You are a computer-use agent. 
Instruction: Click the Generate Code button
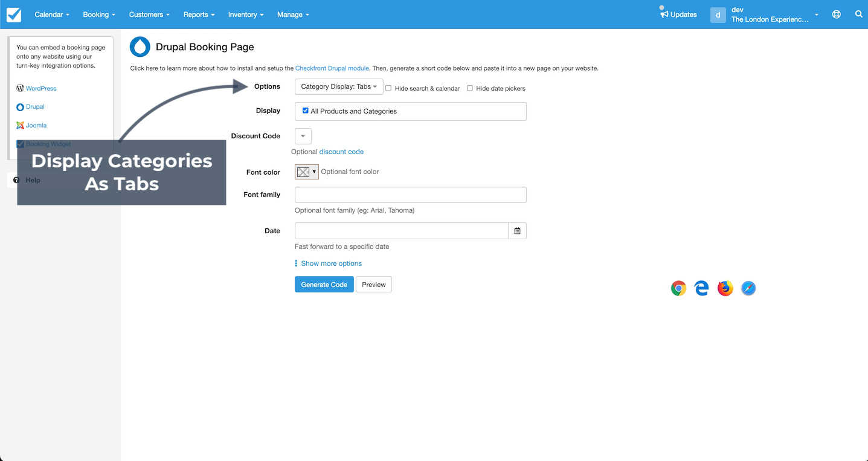click(324, 285)
